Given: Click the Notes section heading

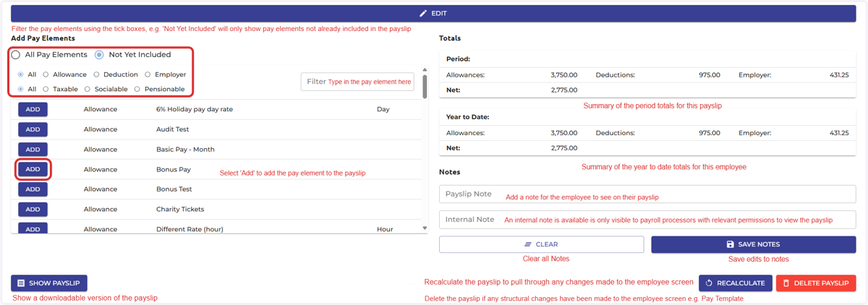Looking at the screenshot, I should (x=450, y=172).
